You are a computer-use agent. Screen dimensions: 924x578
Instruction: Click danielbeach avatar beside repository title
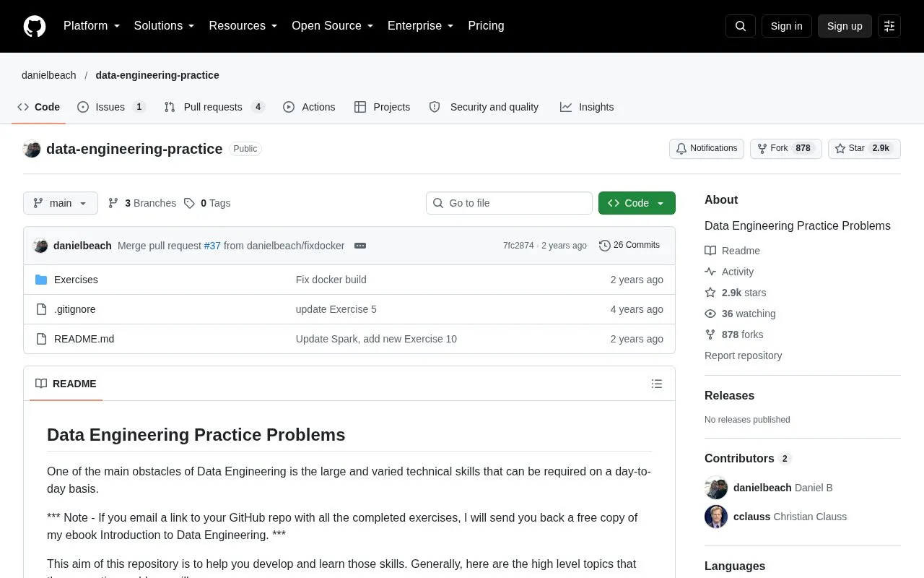pyautogui.click(x=32, y=149)
